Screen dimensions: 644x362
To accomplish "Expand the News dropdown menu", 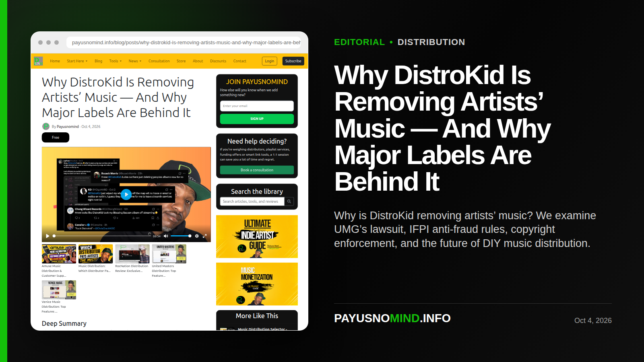I will tap(135, 61).
